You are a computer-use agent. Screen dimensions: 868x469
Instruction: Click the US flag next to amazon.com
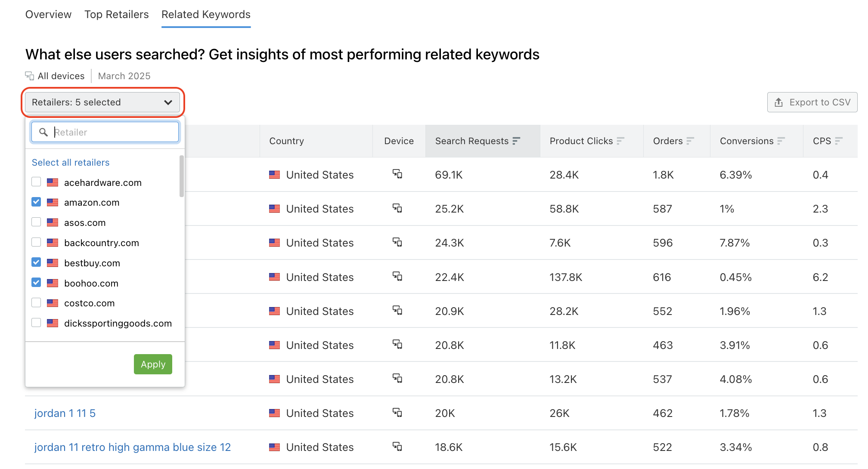point(52,202)
